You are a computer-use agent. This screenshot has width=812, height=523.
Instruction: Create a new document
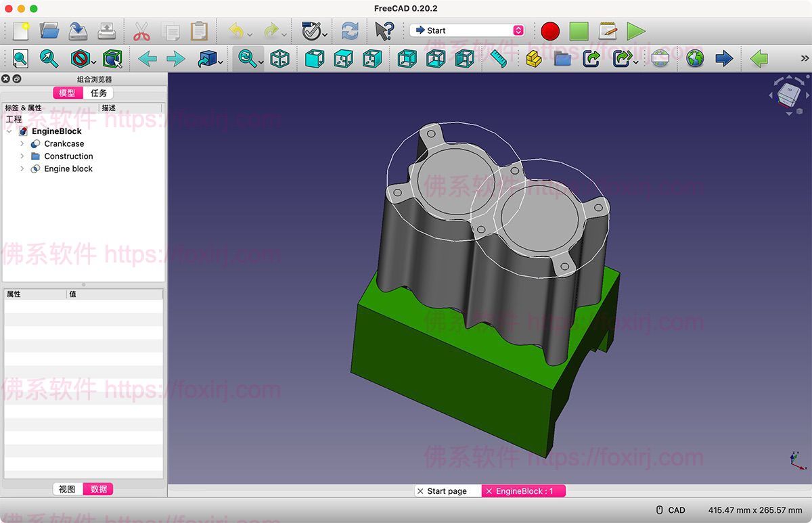[19, 30]
